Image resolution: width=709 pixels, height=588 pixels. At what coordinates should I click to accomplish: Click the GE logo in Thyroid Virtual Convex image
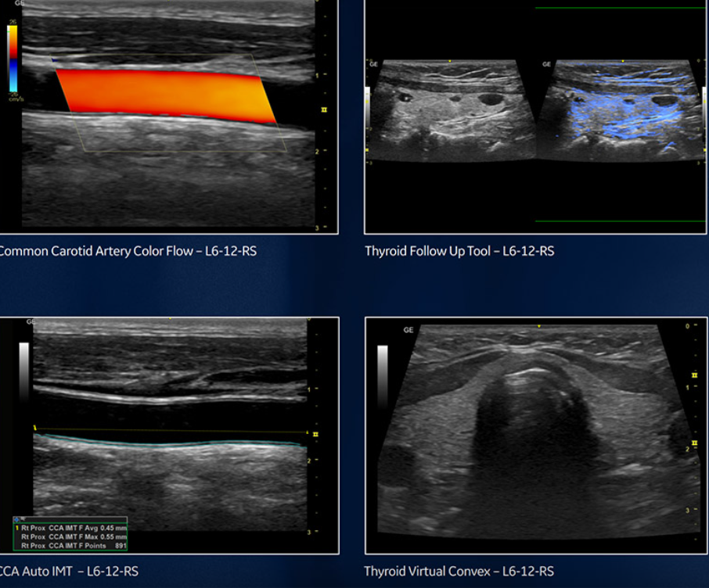(408, 330)
